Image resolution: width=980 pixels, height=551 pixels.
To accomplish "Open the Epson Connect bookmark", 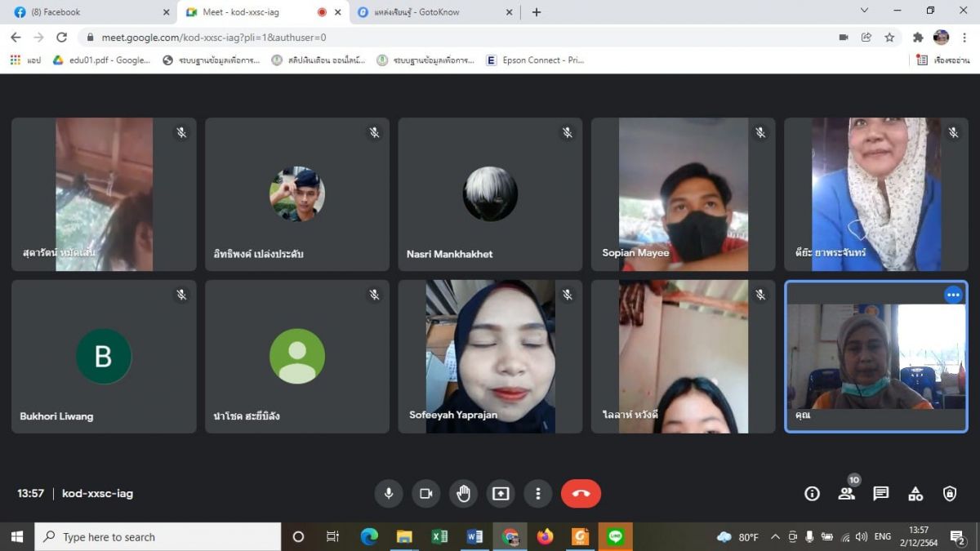I will [x=535, y=60].
